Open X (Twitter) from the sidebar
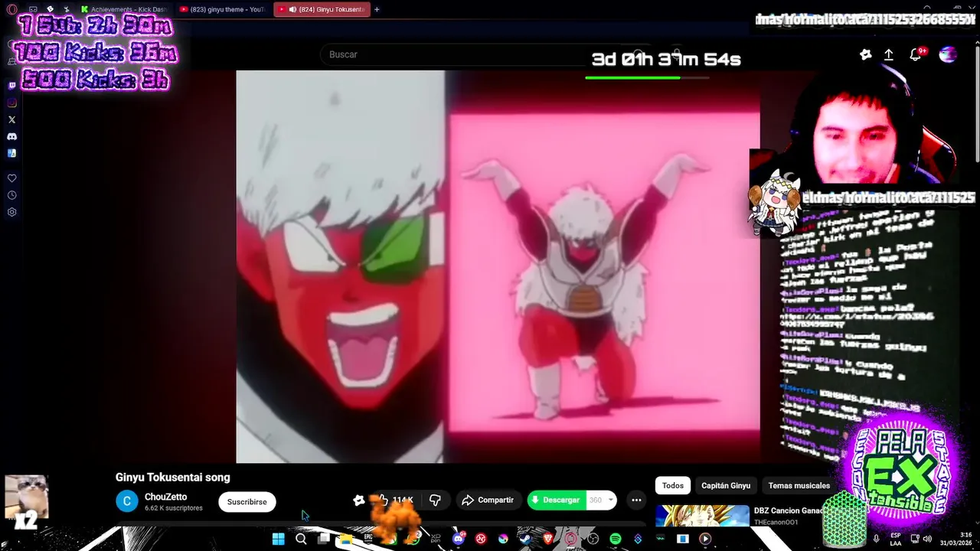 [11, 119]
